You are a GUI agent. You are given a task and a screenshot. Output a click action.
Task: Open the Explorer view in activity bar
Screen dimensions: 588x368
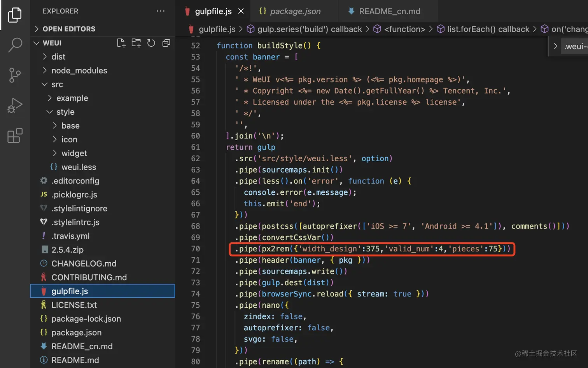(15, 15)
